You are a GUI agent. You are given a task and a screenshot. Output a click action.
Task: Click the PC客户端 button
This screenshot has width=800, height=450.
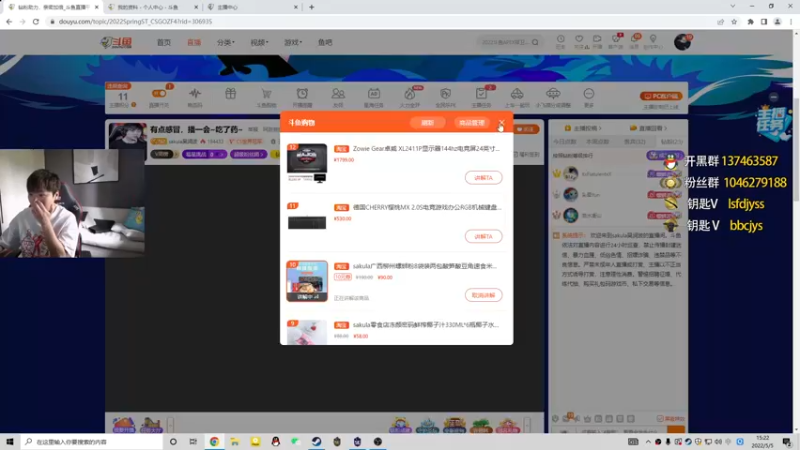661,96
